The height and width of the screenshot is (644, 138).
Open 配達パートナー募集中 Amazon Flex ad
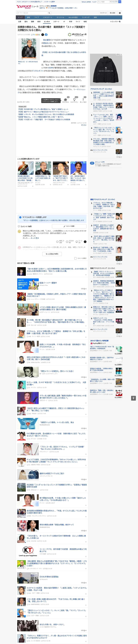click(x=48, y=283)
